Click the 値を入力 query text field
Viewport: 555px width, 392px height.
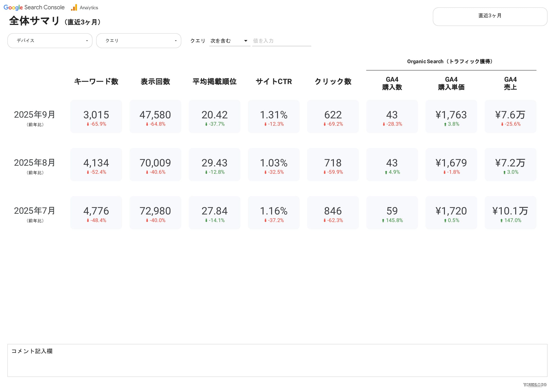[x=281, y=41]
